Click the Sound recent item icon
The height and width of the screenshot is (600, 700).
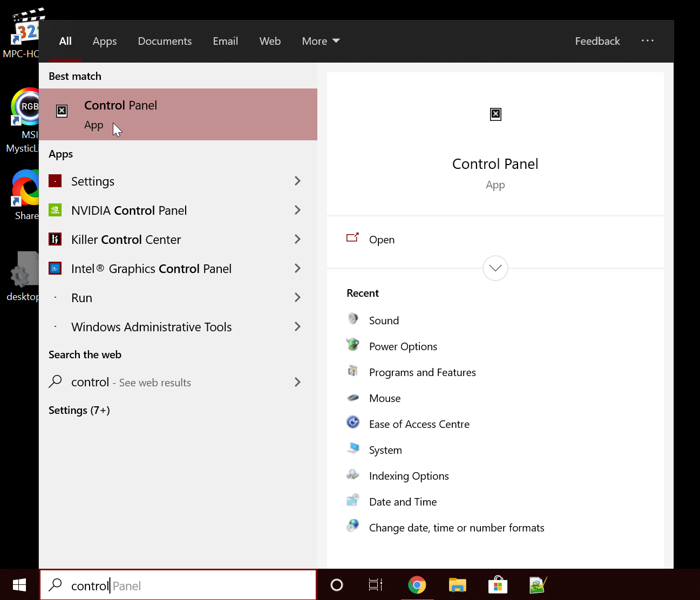tap(353, 319)
